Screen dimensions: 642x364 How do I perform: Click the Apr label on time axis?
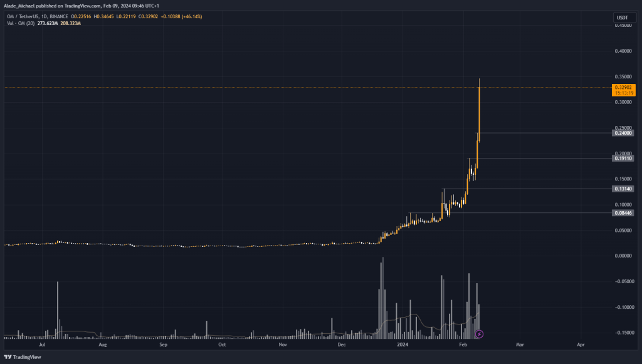click(x=581, y=345)
